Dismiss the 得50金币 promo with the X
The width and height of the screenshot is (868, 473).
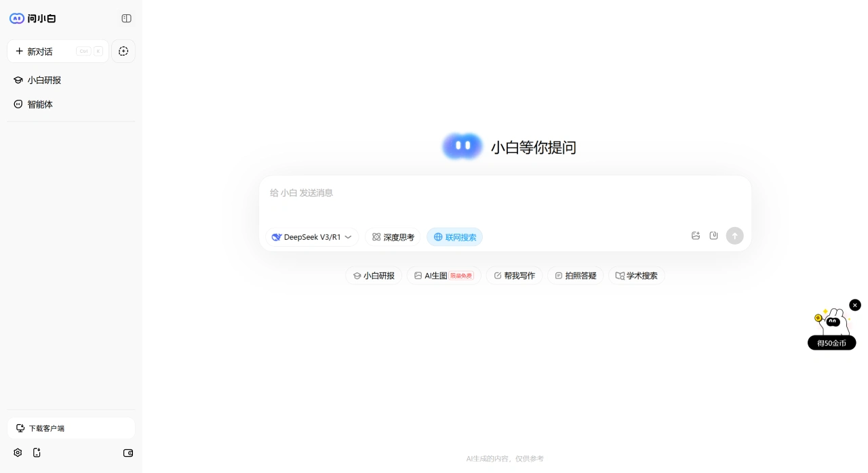(x=855, y=305)
